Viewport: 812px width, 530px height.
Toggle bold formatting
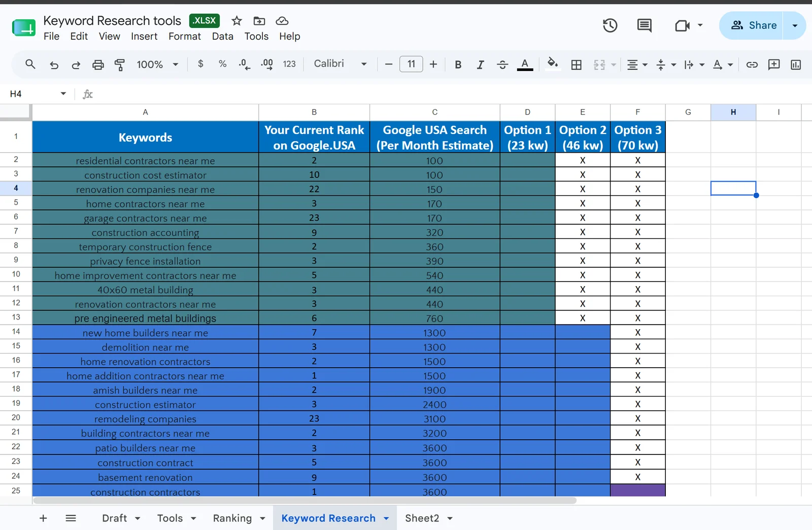458,64
